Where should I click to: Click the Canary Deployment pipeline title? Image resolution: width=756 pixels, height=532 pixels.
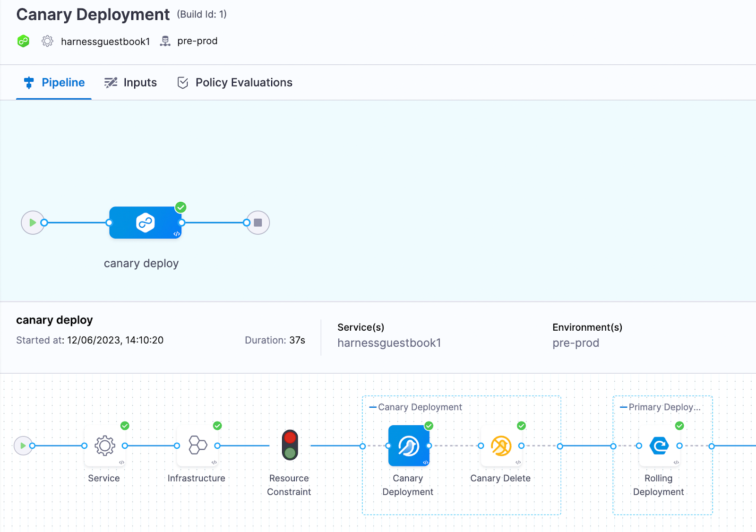coord(93,15)
